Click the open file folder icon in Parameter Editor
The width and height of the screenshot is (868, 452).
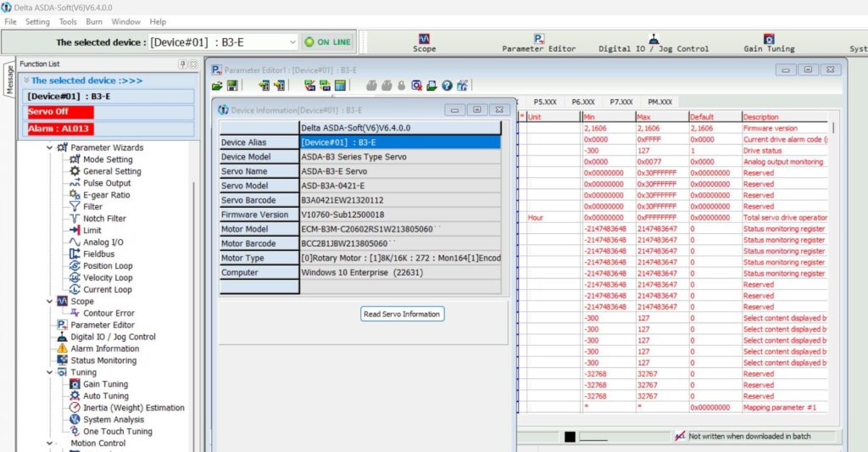pyautogui.click(x=217, y=86)
